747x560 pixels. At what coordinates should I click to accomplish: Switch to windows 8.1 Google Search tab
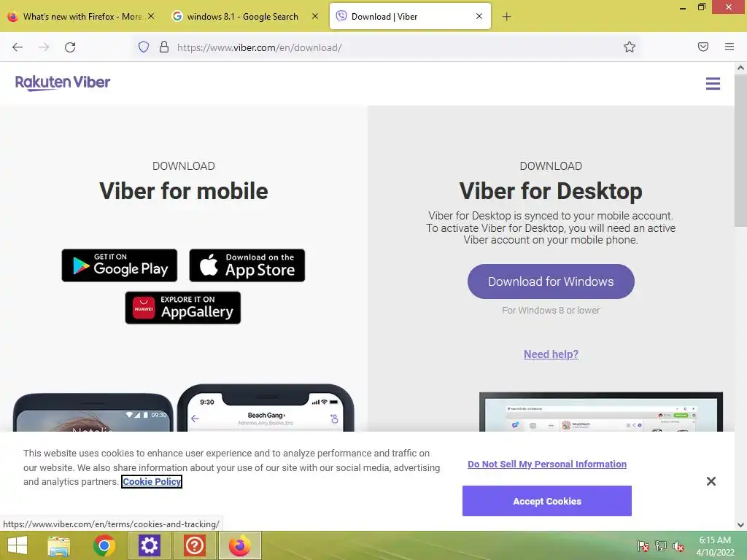click(x=242, y=17)
